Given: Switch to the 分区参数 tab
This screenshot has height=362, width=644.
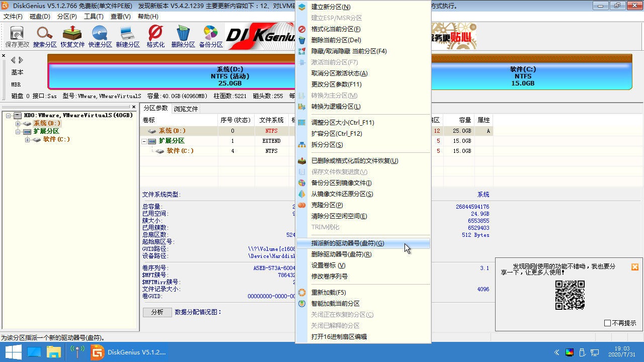Looking at the screenshot, I should (x=155, y=108).
